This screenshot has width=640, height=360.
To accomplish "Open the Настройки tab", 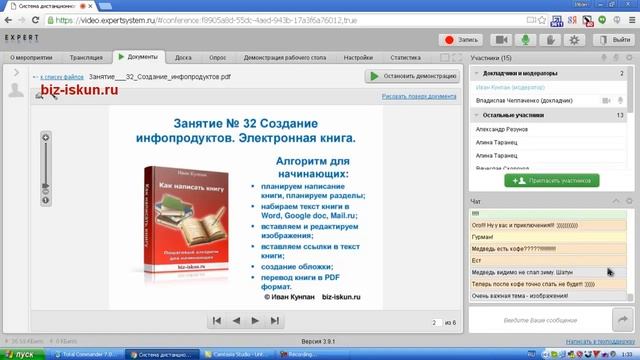I will pos(358,58).
